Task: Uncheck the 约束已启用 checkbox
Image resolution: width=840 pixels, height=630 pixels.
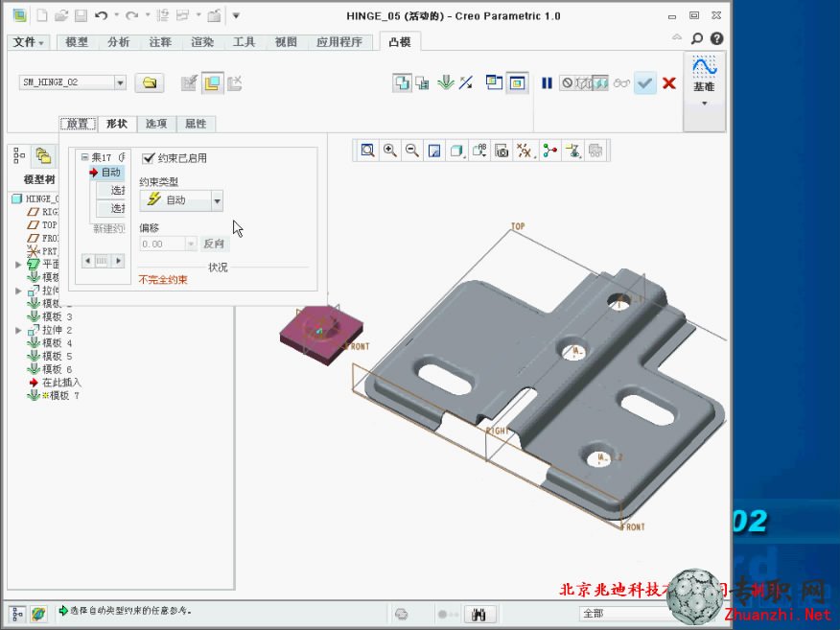Action: click(x=149, y=158)
